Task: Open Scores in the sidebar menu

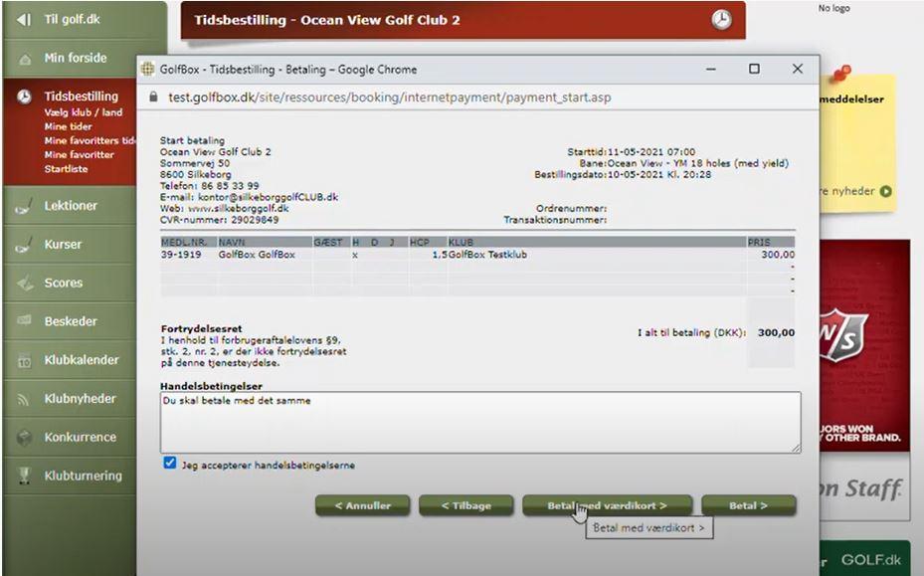Action: tap(64, 283)
